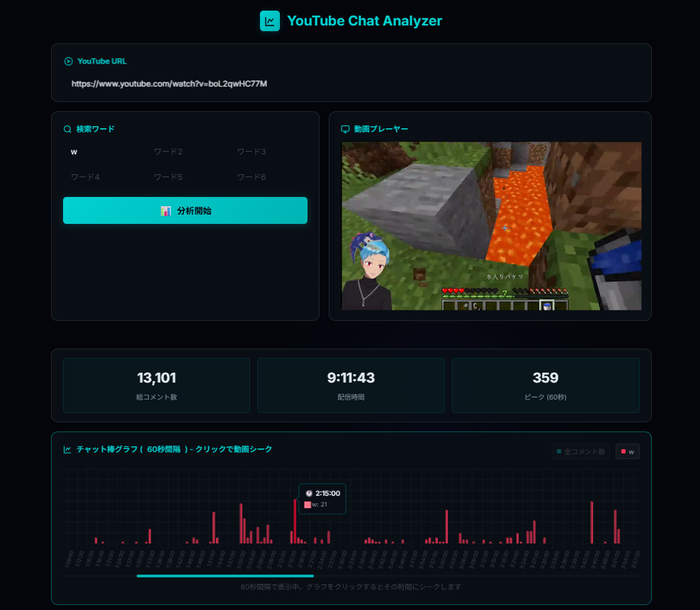Click the Minecraft video in the player
Viewport: 700px width, 610px height.
[491, 225]
